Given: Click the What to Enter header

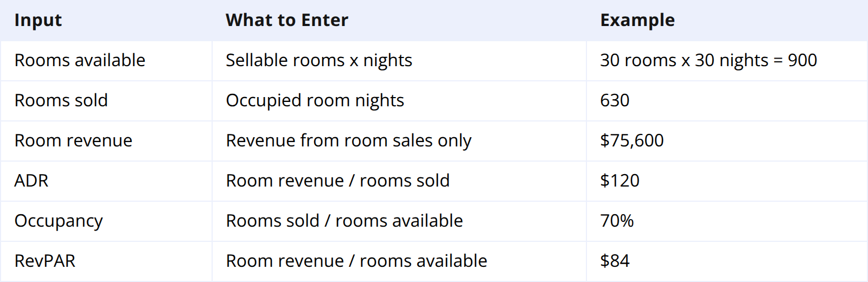Looking at the screenshot, I should pyautogui.click(x=287, y=20).
